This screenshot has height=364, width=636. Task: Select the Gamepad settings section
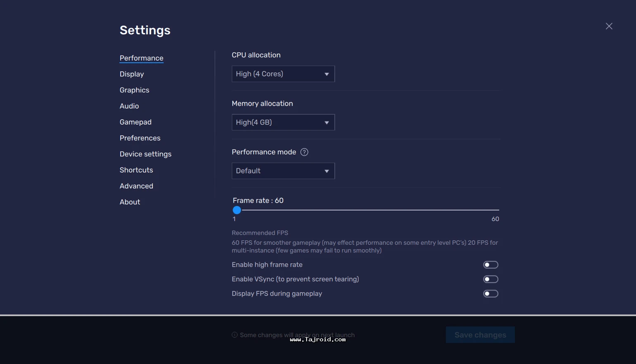coord(136,122)
